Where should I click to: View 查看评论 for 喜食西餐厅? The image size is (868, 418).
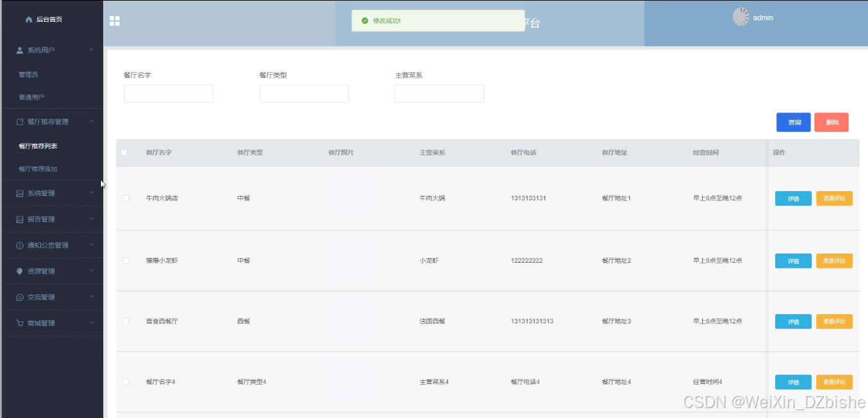coord(834,322)
